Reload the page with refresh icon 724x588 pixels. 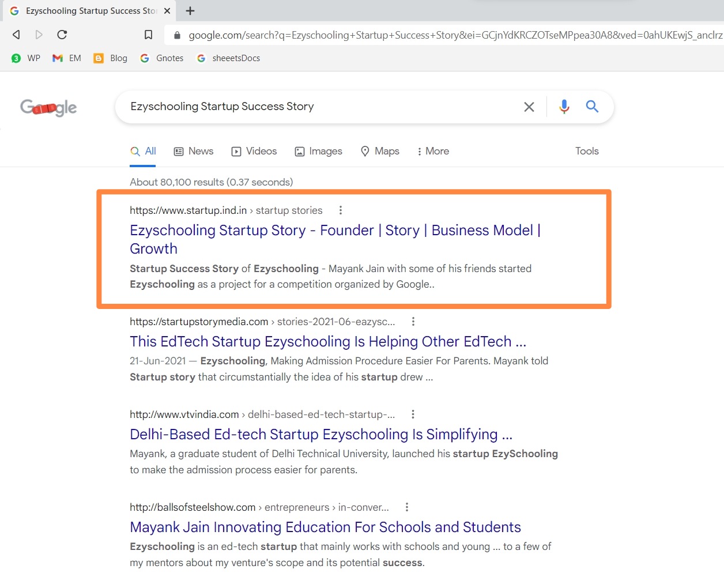pyautogui.click(x=62, y=35)
